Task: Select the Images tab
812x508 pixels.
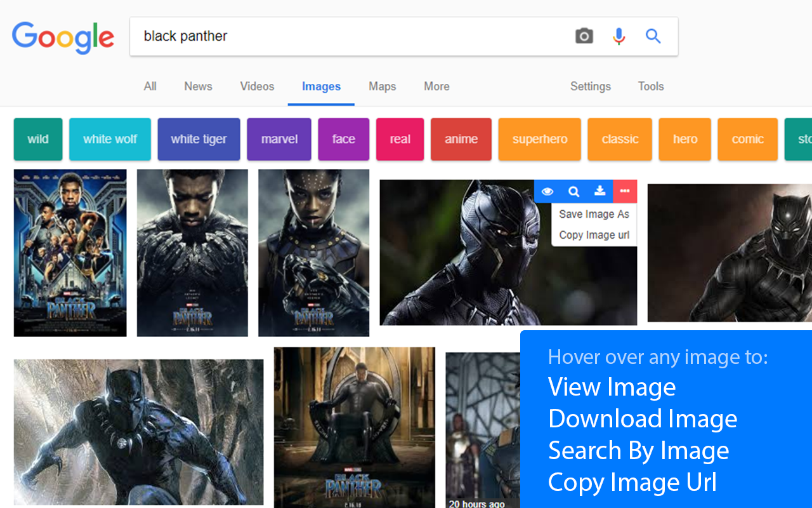Action: [x=321, y=87]
